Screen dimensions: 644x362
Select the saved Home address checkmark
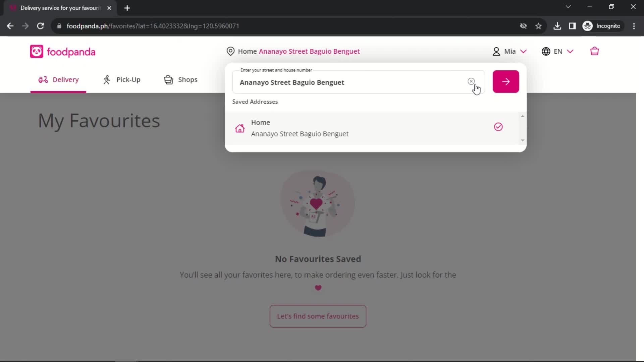(x=498, y=127)
